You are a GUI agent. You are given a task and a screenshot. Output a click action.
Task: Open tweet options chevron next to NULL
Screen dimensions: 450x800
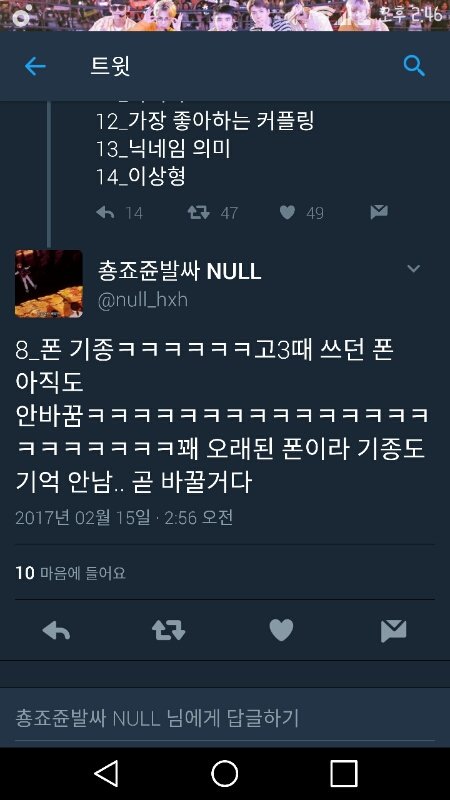(x=413, y=268)
